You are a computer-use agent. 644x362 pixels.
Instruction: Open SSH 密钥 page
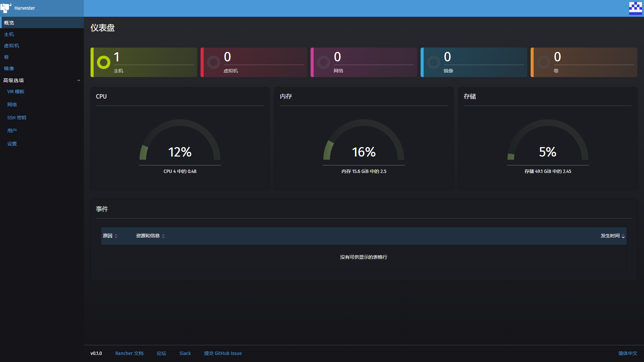click(x=17, y=118)
